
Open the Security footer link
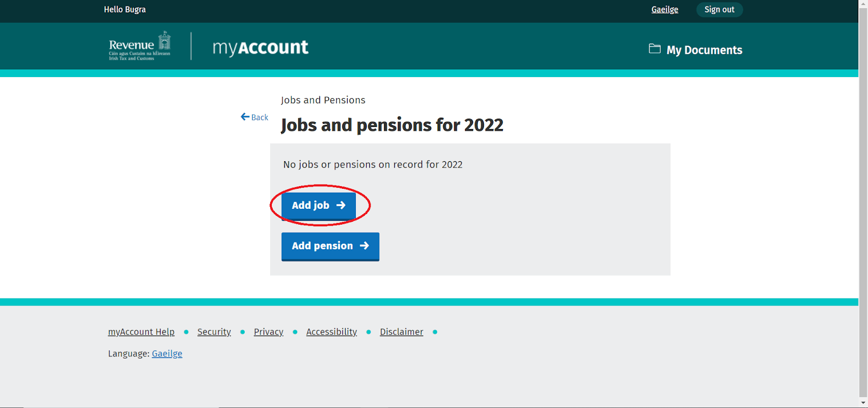click(x=214, y=332)
